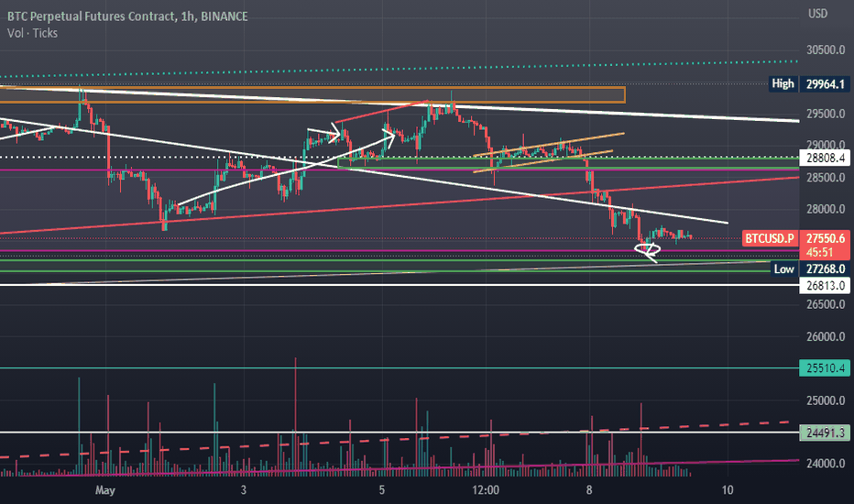
Task: Click the May date on time axis
Action: pyautogui.click(x=105, y=490)
